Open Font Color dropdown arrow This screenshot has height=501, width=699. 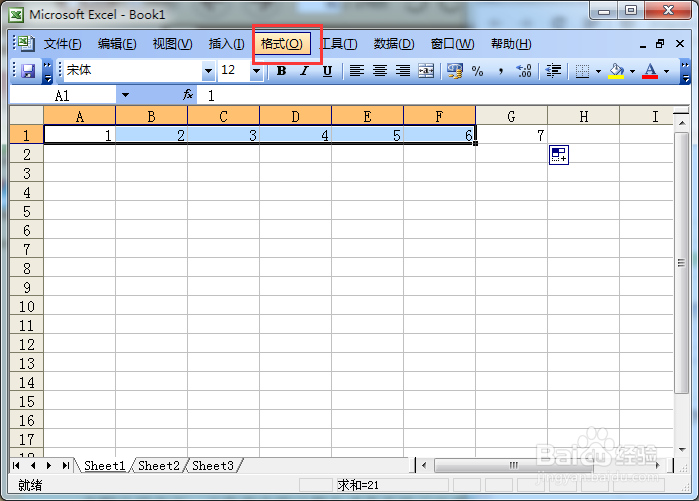pyautogui.click(x=666, y=71)
